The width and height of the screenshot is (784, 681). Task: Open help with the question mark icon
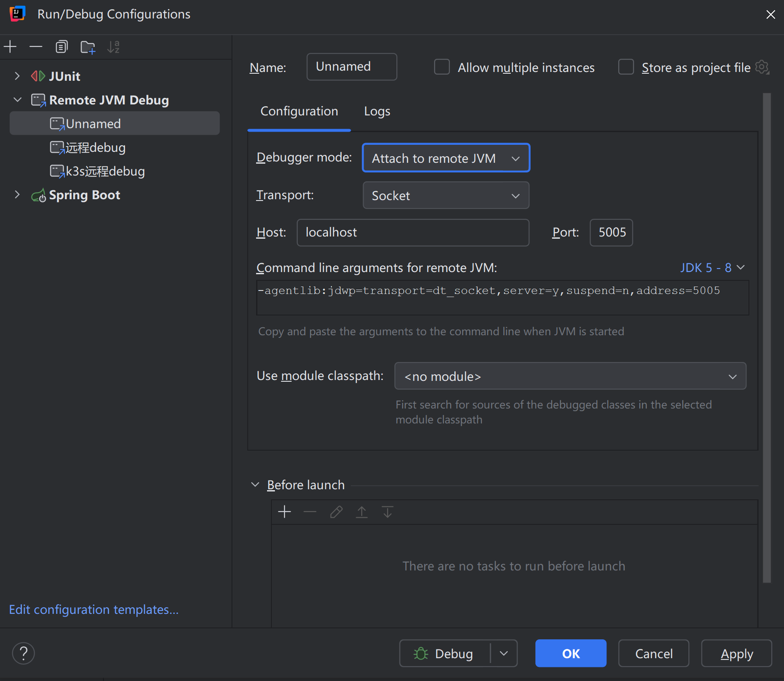coord(24,653)
